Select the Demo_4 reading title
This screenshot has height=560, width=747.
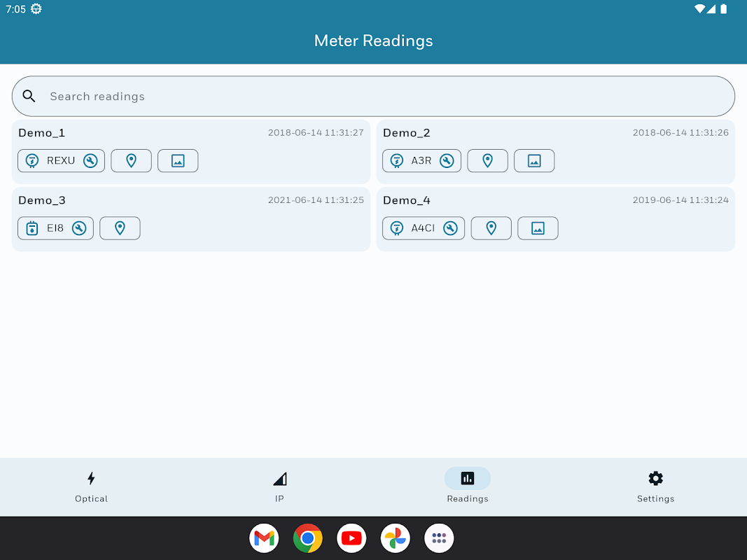(x=406, y=200)
